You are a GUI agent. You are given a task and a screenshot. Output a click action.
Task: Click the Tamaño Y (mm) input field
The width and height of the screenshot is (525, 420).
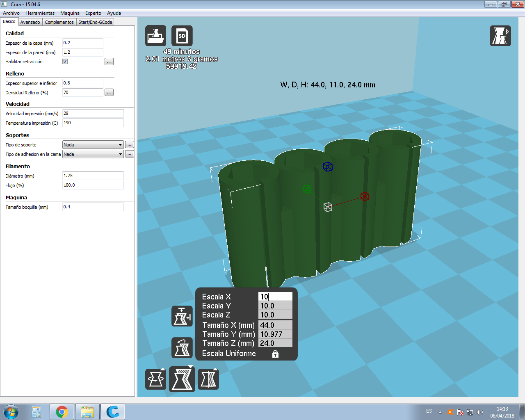[276, 334]
